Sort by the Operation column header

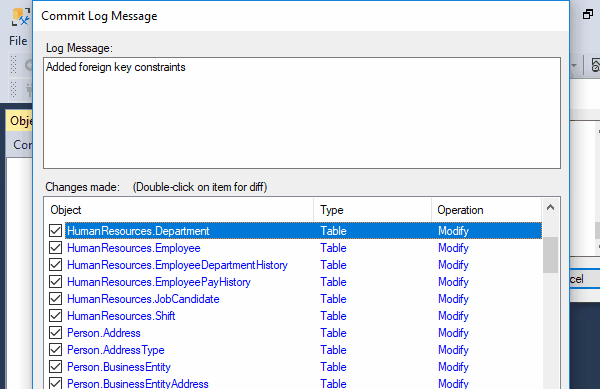click(x=486, y=210)
